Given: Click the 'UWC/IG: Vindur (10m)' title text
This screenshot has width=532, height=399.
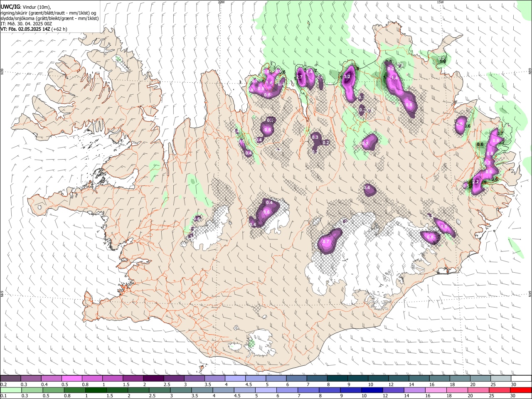Looking at the screenshot, I should pyautogui.click(x=25, y=7).
